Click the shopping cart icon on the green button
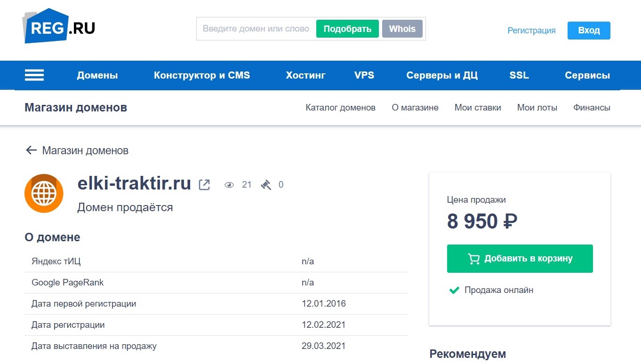The image size is (641, 364). [x=475, y=258]
